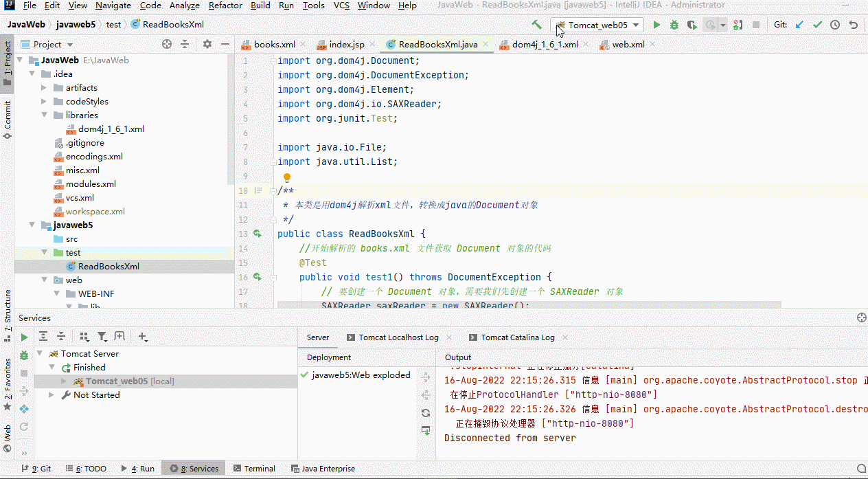Collapse the javaweb5 module node
The image size is (868, 479).
click(32, 225)
